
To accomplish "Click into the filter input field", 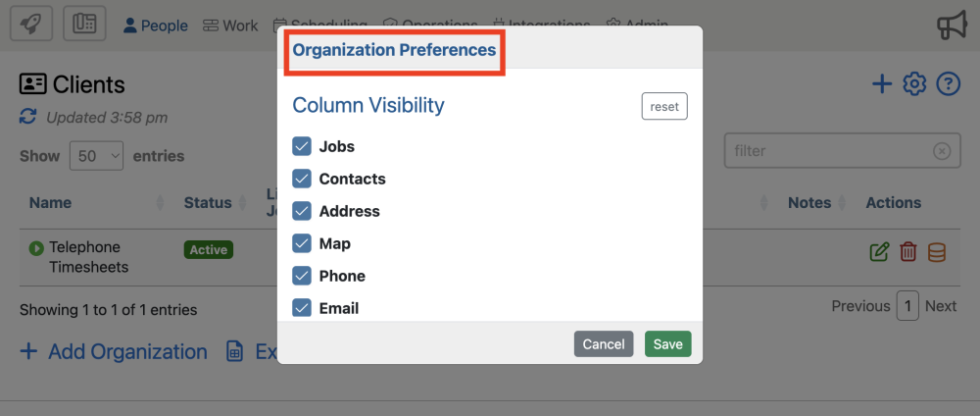I will point(823,151).
